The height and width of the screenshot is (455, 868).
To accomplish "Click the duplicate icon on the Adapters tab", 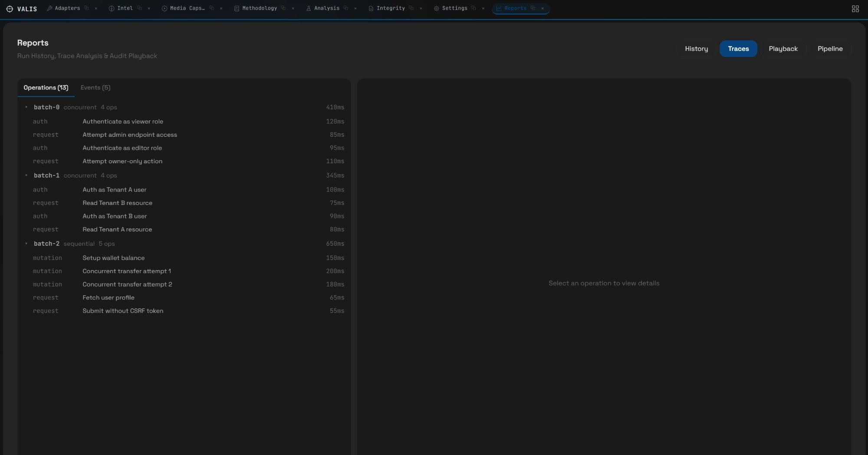I will pos(86,8).
